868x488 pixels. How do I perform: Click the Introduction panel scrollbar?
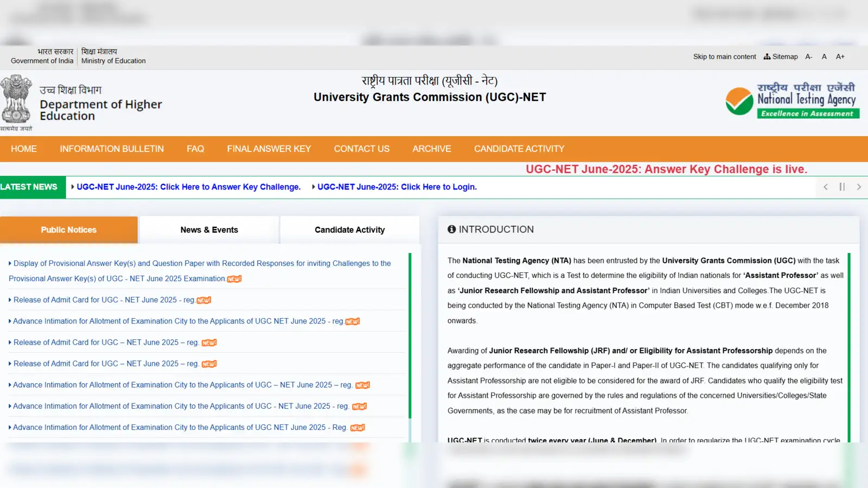[849, 347]
